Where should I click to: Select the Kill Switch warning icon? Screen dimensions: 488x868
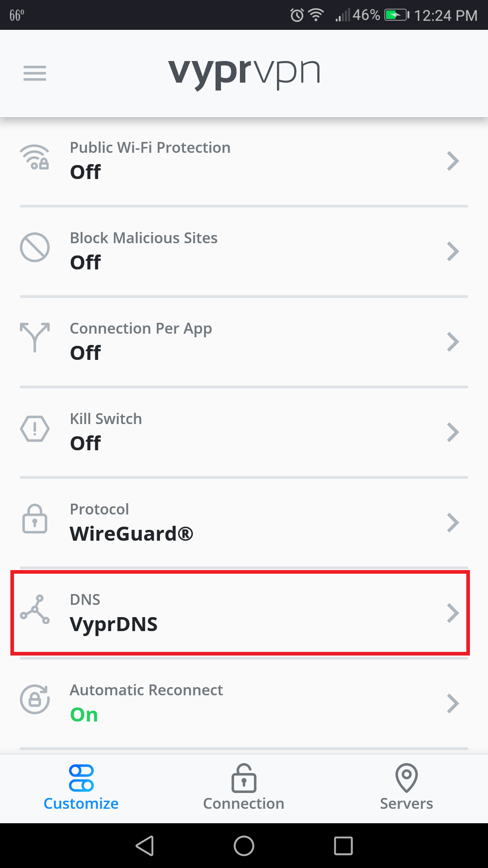point(35,429)
